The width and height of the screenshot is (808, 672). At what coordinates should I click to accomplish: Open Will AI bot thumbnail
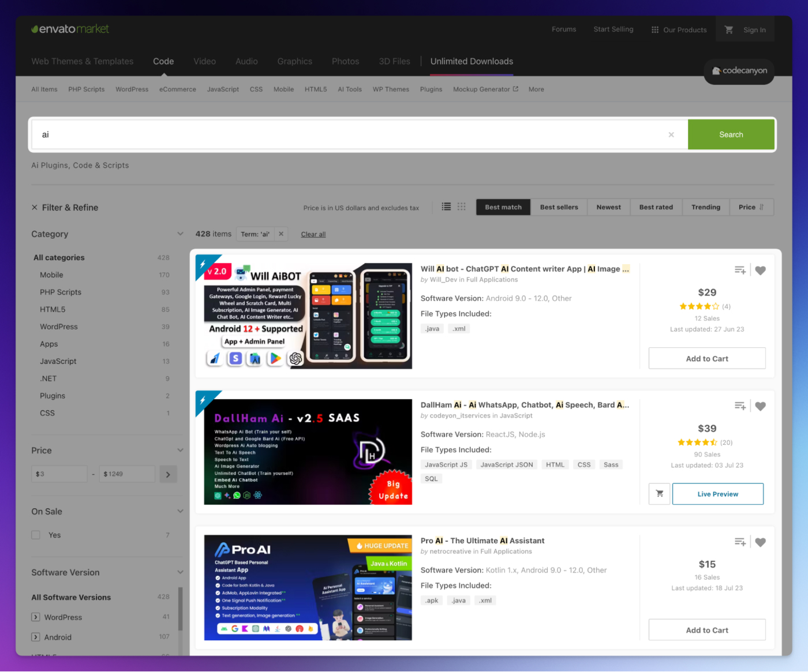tap(308, 316)
